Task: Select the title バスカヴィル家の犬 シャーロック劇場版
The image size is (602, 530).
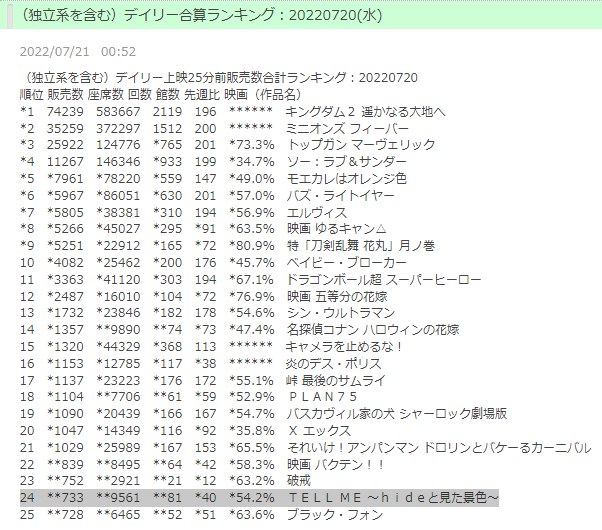Action: pyautogui.click(x=397, y=414)
